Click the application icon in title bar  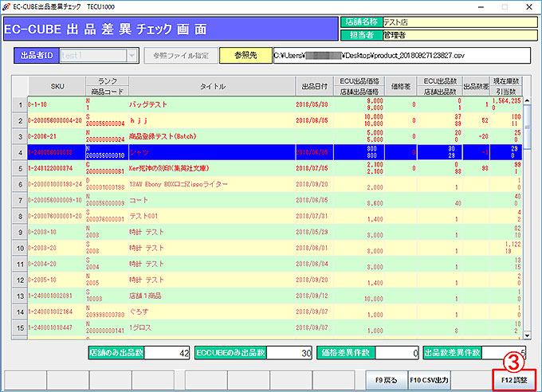click(x=6, y=6)
